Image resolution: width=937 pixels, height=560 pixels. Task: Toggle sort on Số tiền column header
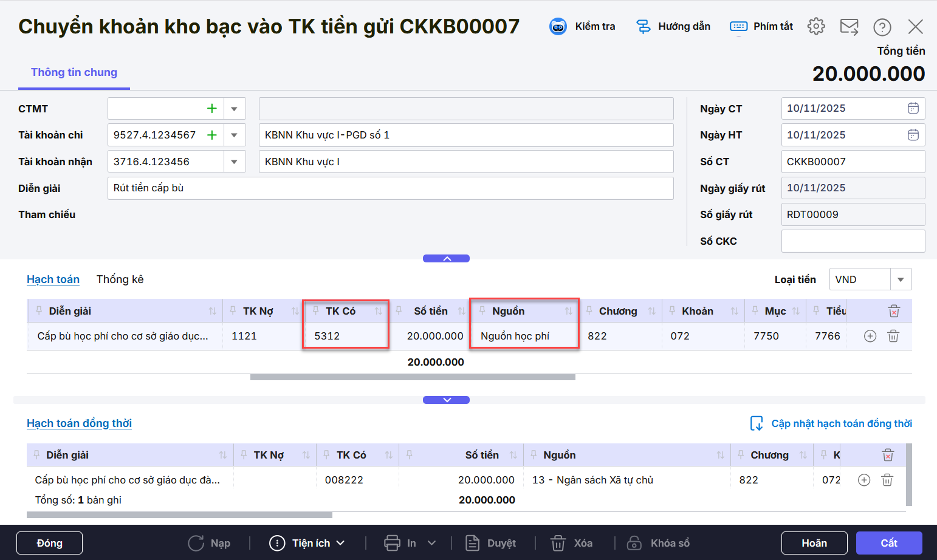[461, 311]
